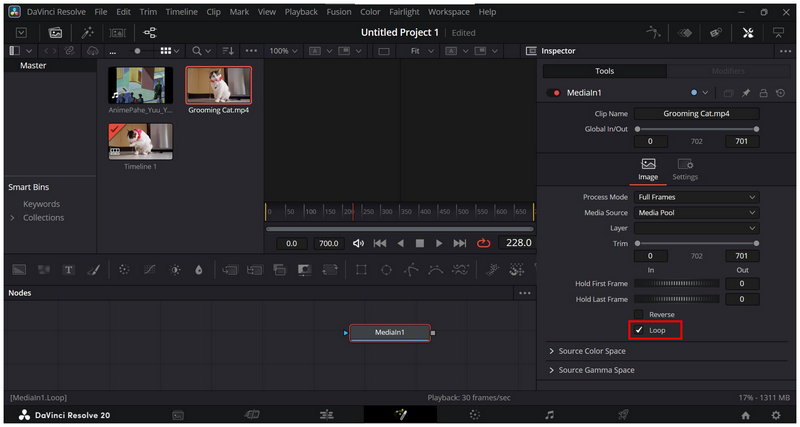
Task: Open the Metadata tag icon
Action: 715,33
